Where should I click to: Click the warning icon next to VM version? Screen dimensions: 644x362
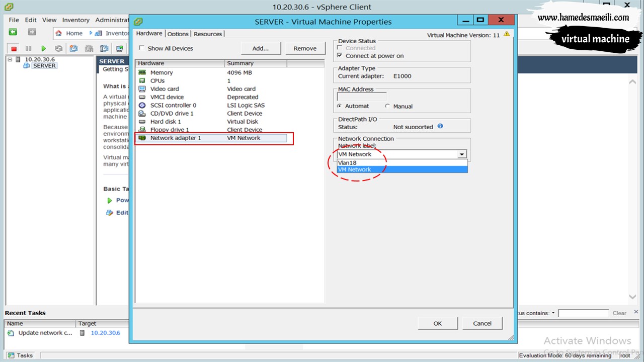[x=506, y=34]
